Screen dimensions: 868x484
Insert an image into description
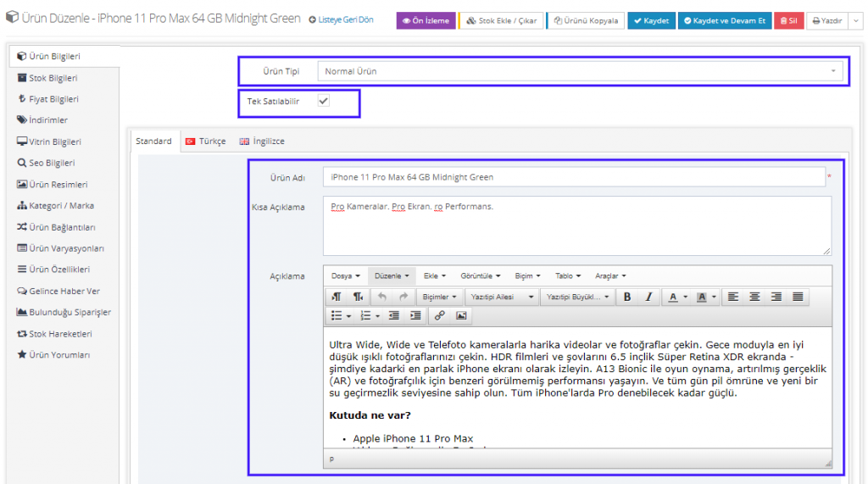pos(461,315)
